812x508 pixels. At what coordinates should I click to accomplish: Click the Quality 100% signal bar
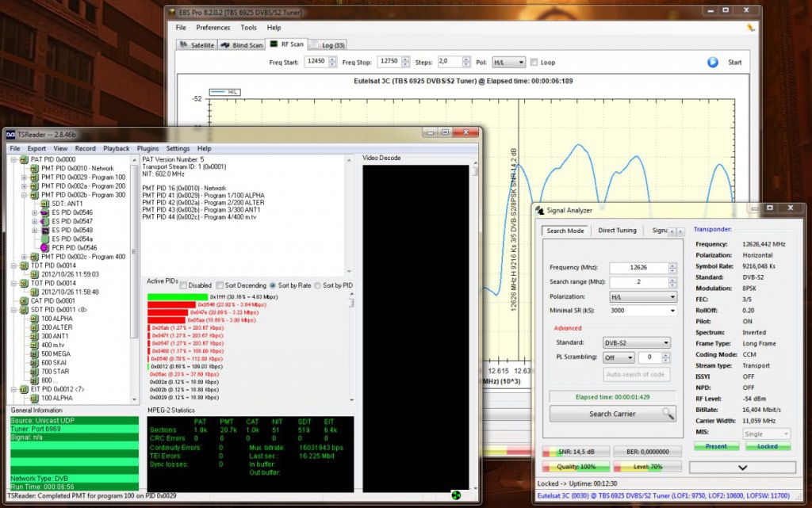(576, 468)
